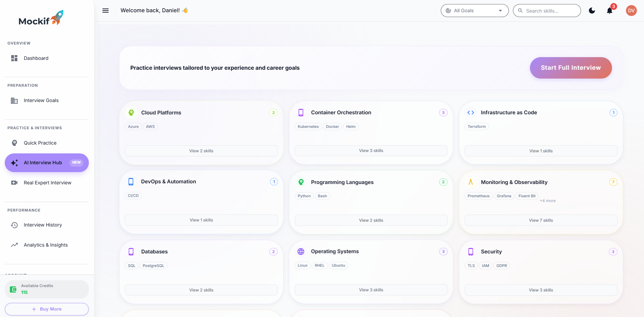Image resolution: width=644 pixels, height=317 pixels.
Task: Toggle dark mode with the moon icon
Action: [592, 11]
